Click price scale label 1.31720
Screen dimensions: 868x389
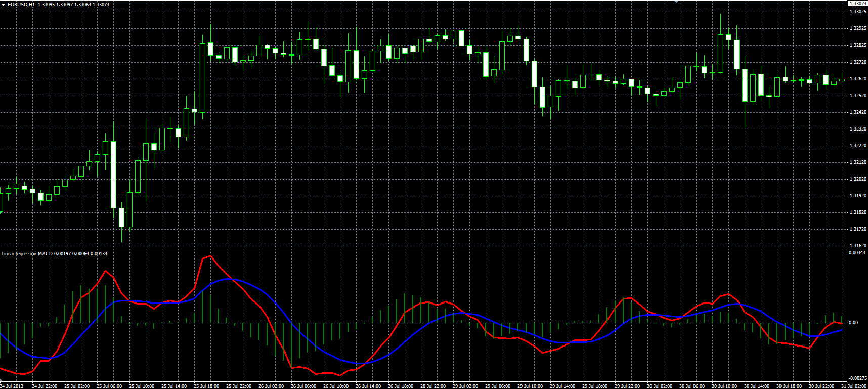coord(857,229)
